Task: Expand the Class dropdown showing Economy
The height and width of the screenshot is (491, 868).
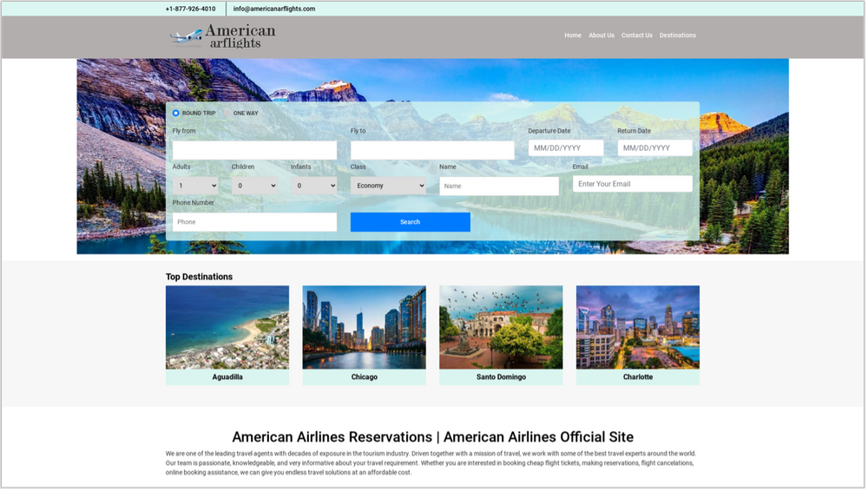Action: pos(389,186)
